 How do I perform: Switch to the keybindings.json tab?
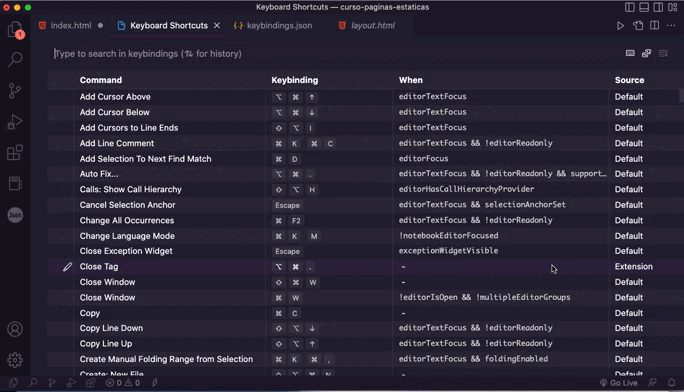click(x=279, y=26)
